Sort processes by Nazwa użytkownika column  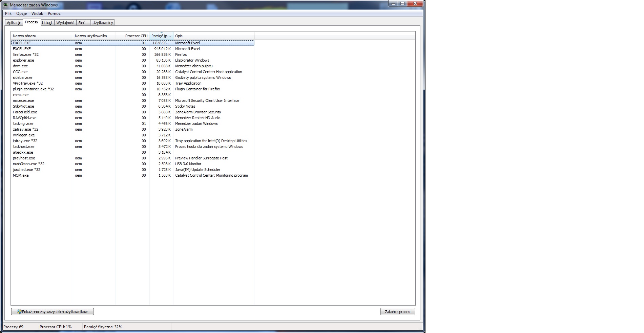[x=91, y=36]
